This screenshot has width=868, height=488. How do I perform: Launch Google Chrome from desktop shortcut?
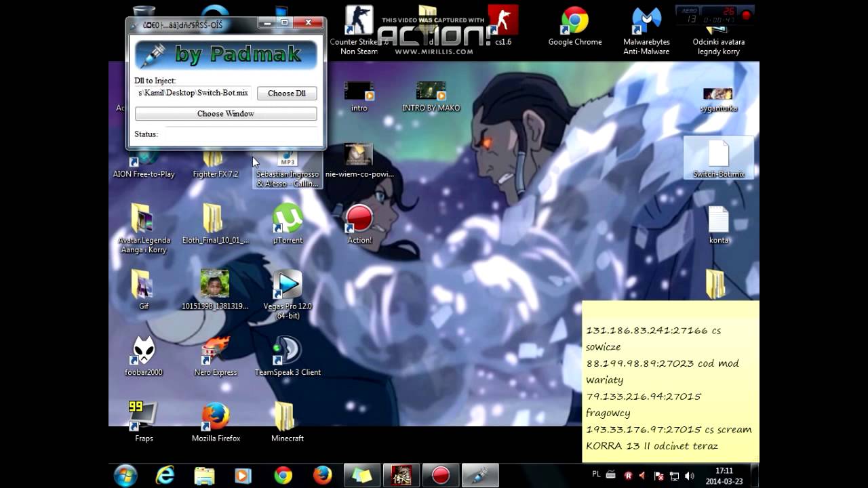(x=575, y=27)
